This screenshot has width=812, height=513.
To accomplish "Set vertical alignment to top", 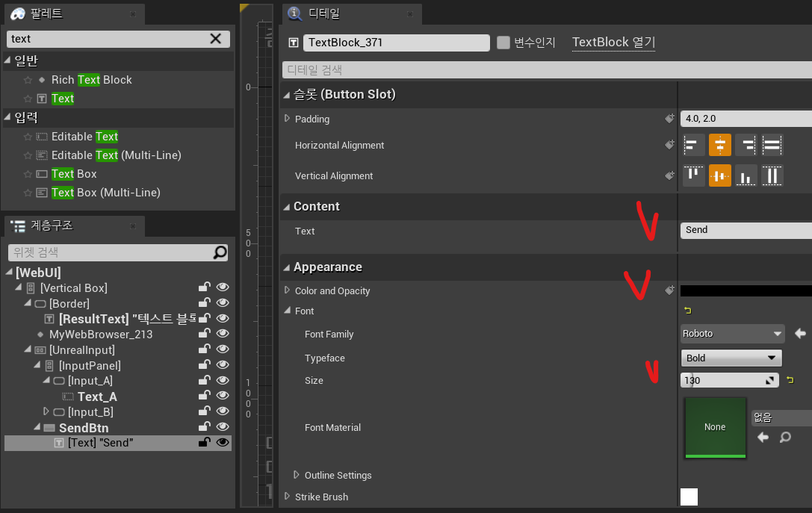I will pyautogui.click(x=693, y=175).
